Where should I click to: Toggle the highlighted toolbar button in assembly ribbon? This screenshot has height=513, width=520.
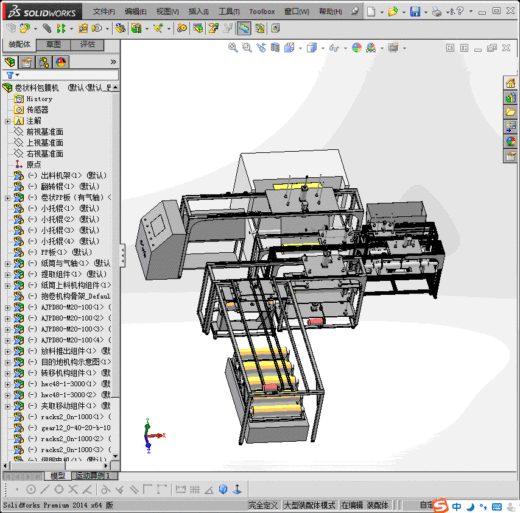pos(244,28)
